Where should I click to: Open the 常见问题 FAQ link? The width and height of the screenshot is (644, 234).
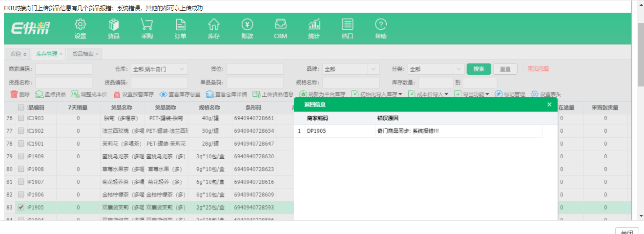538,69
